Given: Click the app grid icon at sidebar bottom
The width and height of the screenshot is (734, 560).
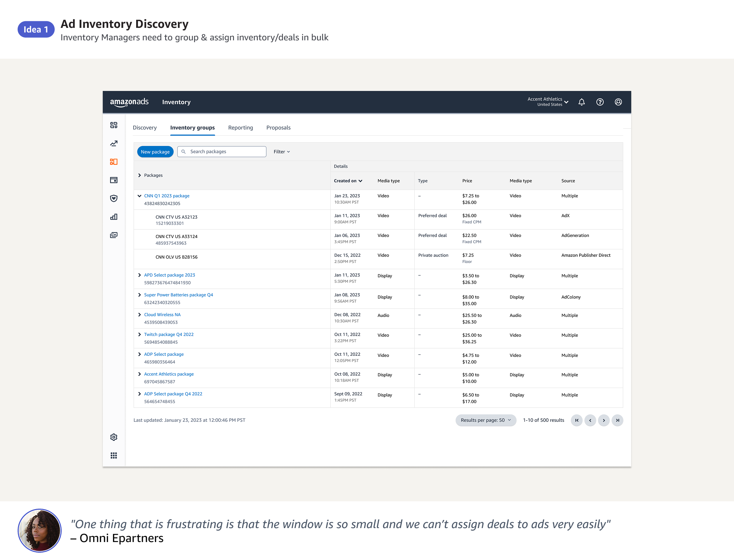Looking at the screenshot, I should click(114, 455).
